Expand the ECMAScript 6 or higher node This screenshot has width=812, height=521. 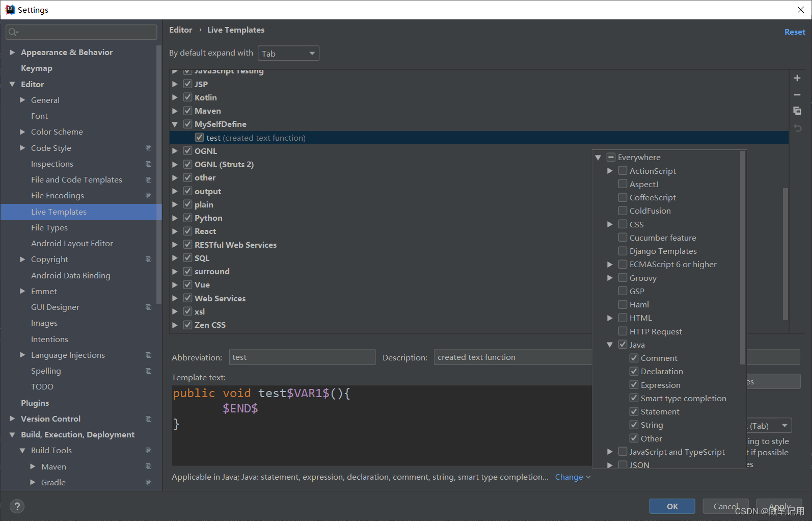pos(610,264)
